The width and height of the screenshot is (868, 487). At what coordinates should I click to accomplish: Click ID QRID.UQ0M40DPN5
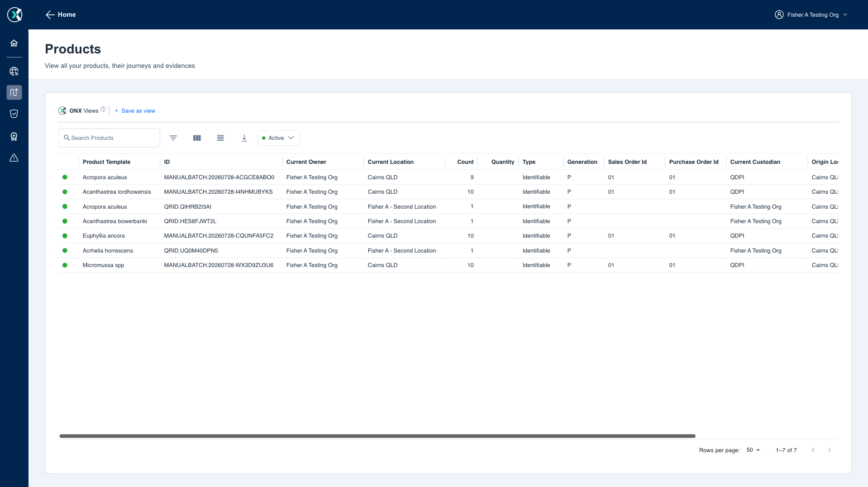click(x=191, y=251)
